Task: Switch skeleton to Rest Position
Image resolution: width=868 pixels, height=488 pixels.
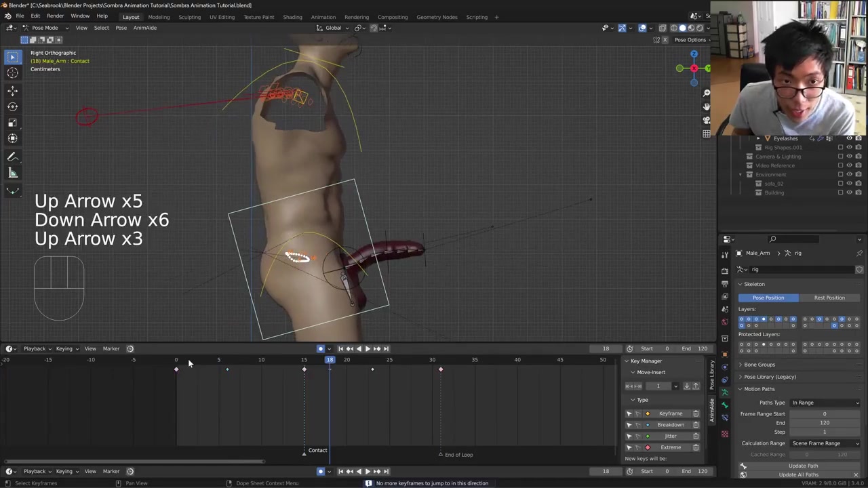Action: click(829, 298)
